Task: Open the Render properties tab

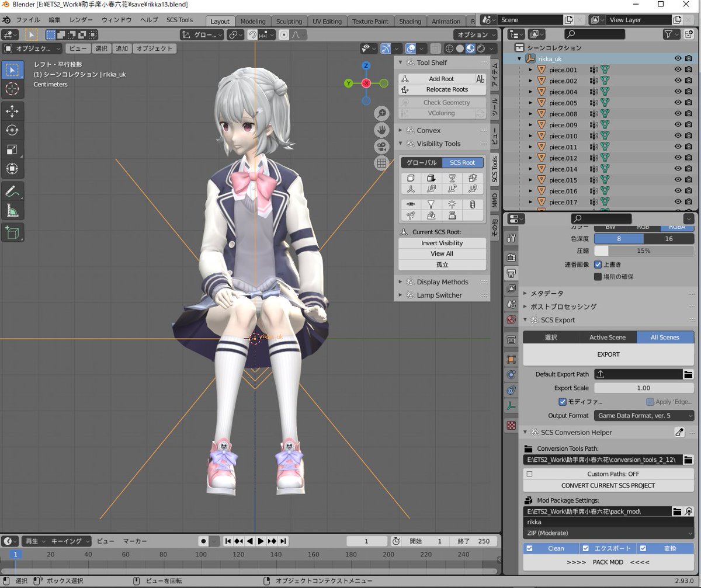Action: pyautogui.click(x=511, y=258)
